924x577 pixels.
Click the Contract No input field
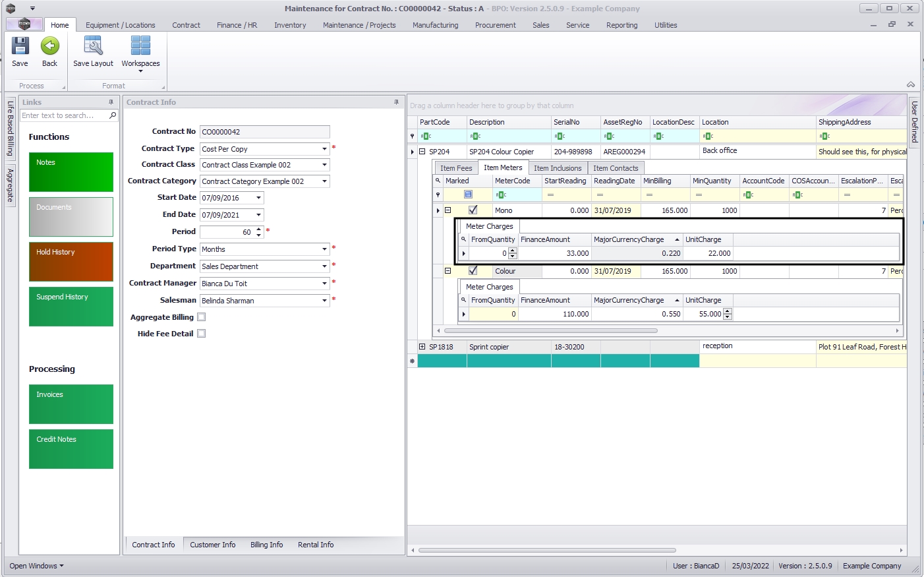[264, 132]
